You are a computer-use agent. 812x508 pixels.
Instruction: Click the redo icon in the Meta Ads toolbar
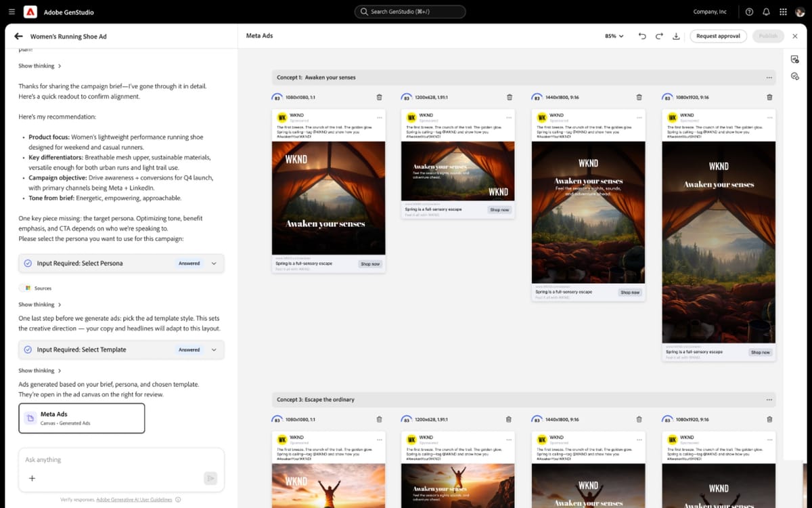(658, 36)
